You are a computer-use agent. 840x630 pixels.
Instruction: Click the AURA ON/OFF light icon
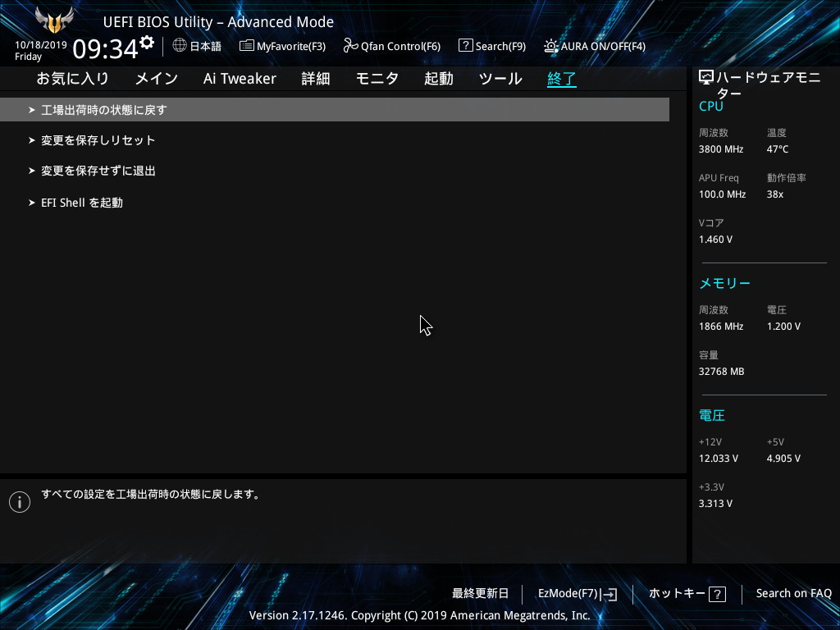click(x=550, y=46)
